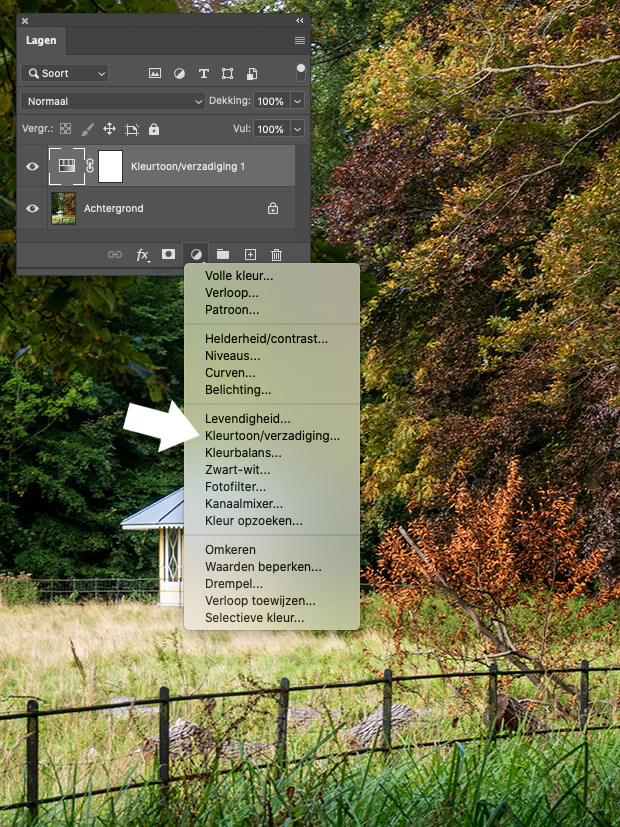620x827 pixels.
Task: Select the Lagen panel tab
Action: pos(41,41)
